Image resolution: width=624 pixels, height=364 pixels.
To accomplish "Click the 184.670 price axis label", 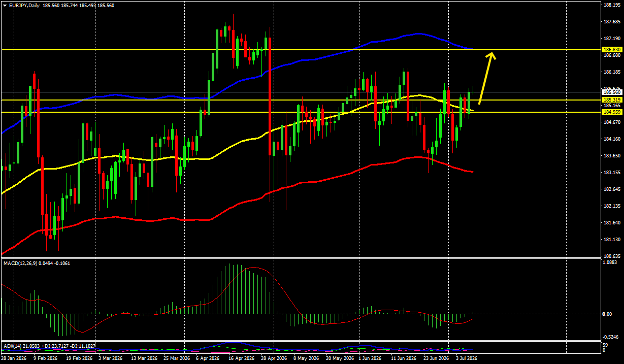I will coord(612,122).
